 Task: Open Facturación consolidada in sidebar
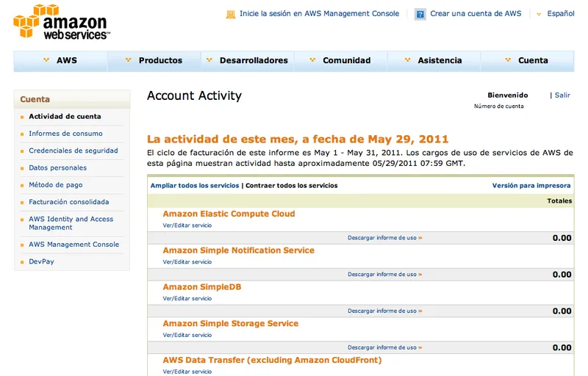click(x=69, y=202)
